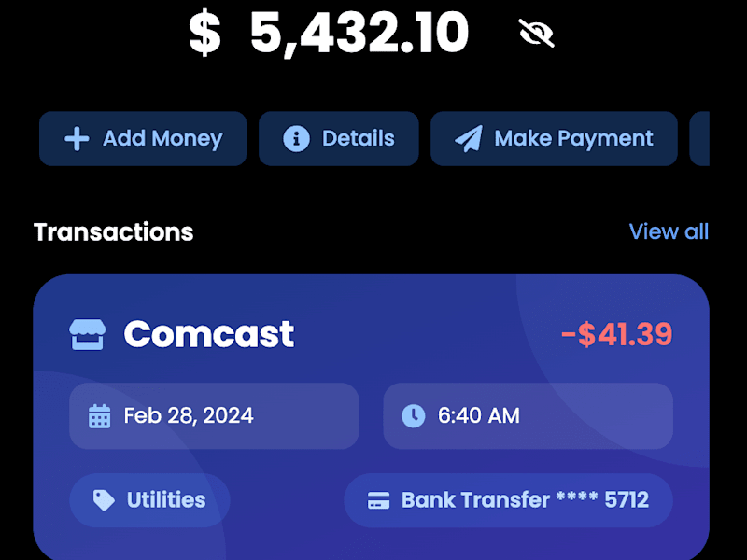Select the Utilities category chip
The width and height of the screenshot is (747, 560).
149,500
